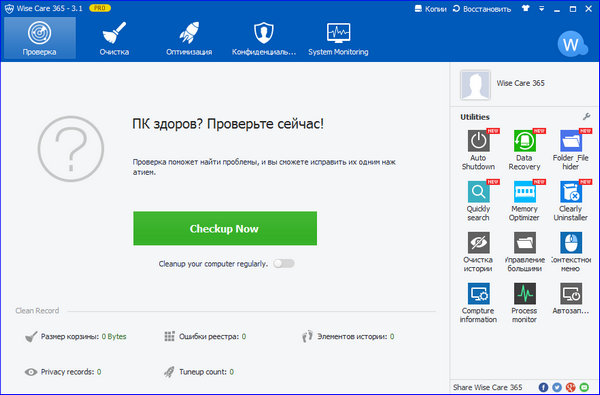Open the skin (t-shirt) menu in title bar
The width and height of the screenshot is (600, 395).
[x=526, y=8]
